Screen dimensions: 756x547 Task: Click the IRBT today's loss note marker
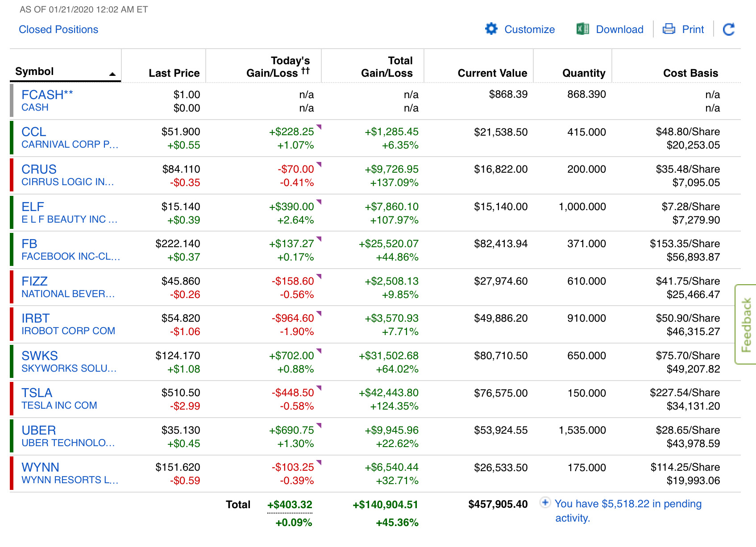tap(319, 314)
